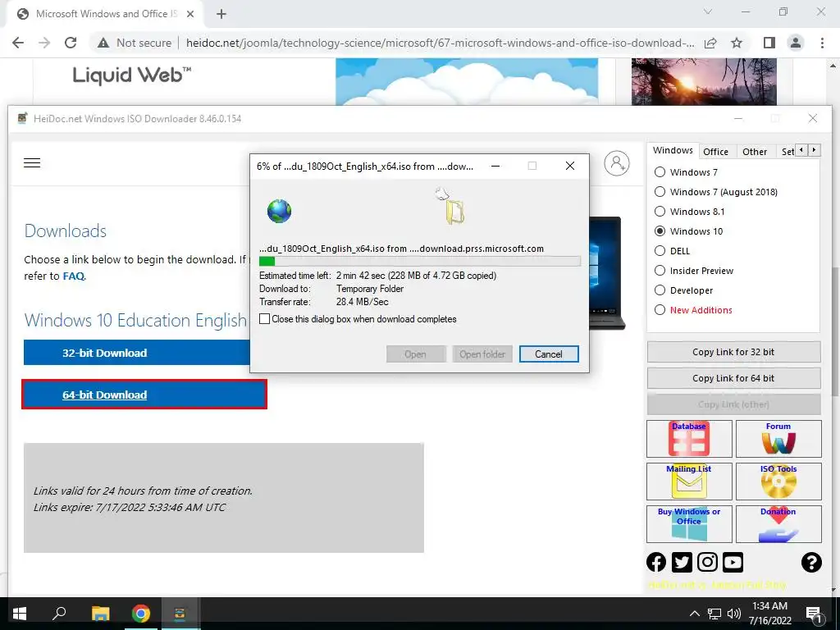Click the user account icon
Screen dimensions: 840x630
click(x=617, y=163)
